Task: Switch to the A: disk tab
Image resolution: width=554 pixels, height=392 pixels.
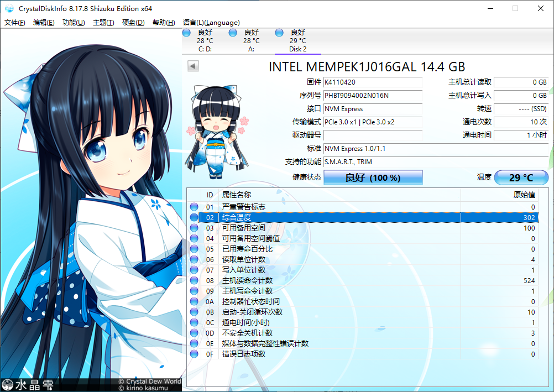Action: [x=251, y=41]
